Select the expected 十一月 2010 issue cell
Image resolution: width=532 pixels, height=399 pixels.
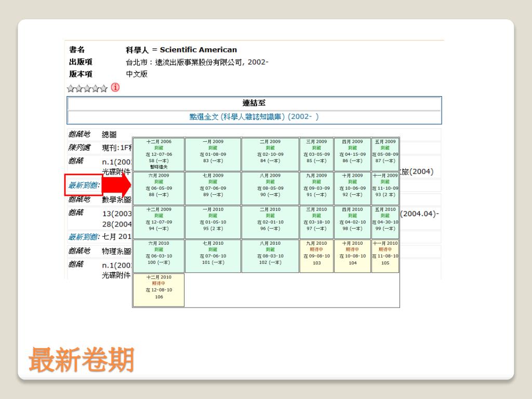tap(385, 256)
